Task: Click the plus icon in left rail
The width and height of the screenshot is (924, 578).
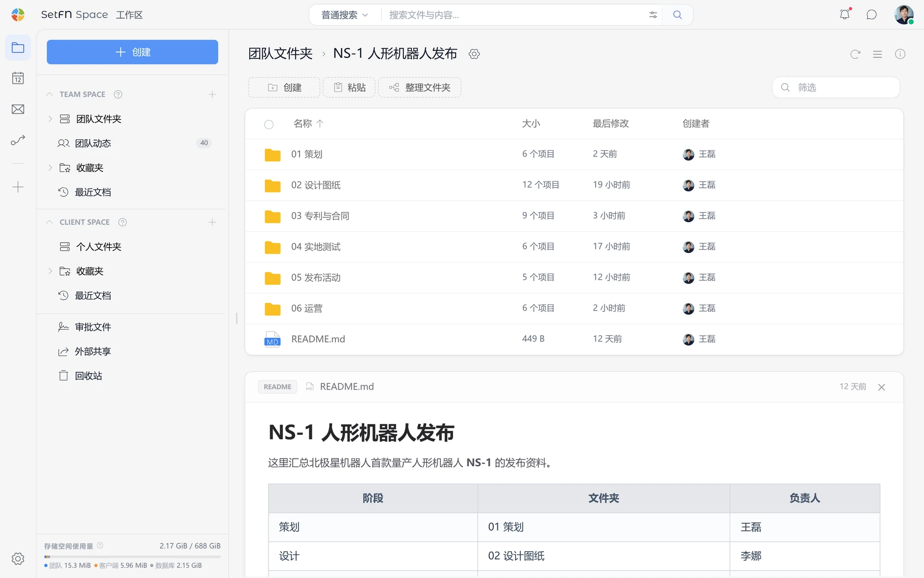Action: pos(18,187)
